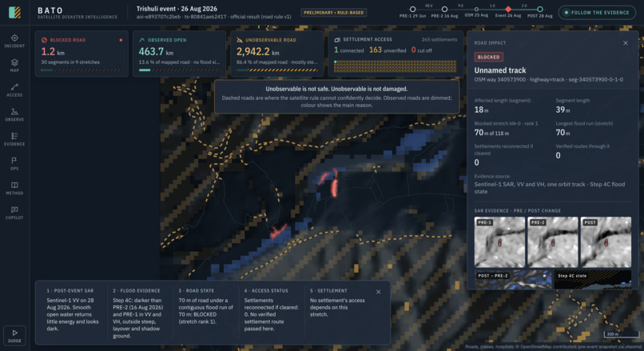Click the Observed Open progress bar
Screen dimensions: 644x351
point(179,70)
